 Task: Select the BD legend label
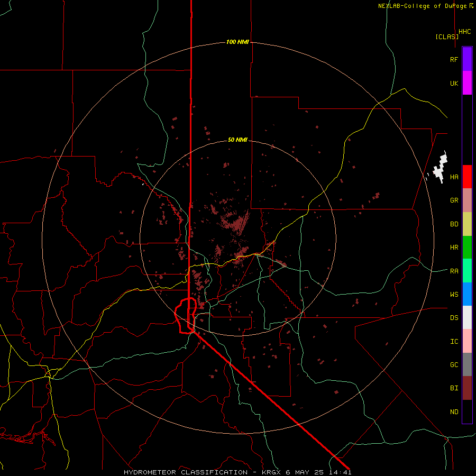pyautogui.click(x=454, y=224)
